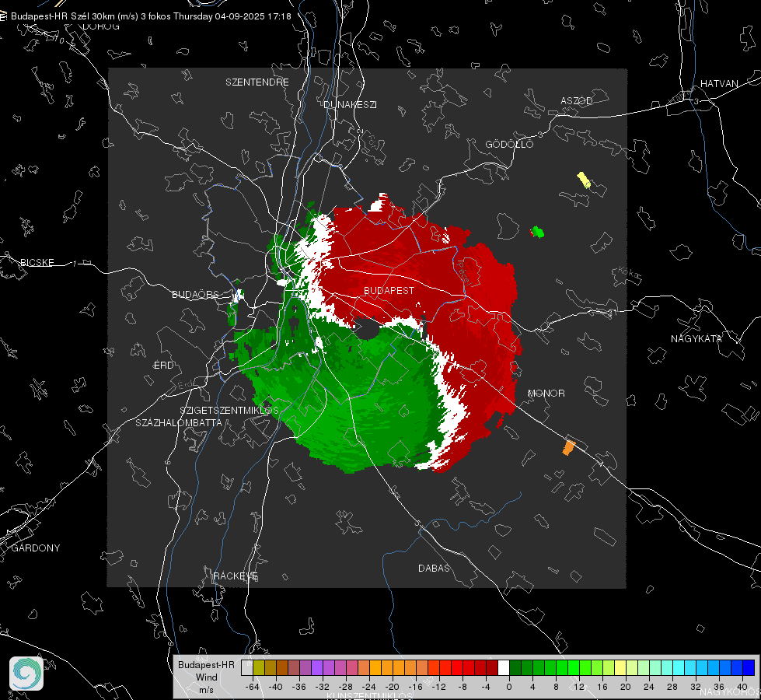Image resolution: width=761 pixels, height=700 pixels.
Task: Click the swirl logo icon at the bottom-left
Action: [26, 674]
